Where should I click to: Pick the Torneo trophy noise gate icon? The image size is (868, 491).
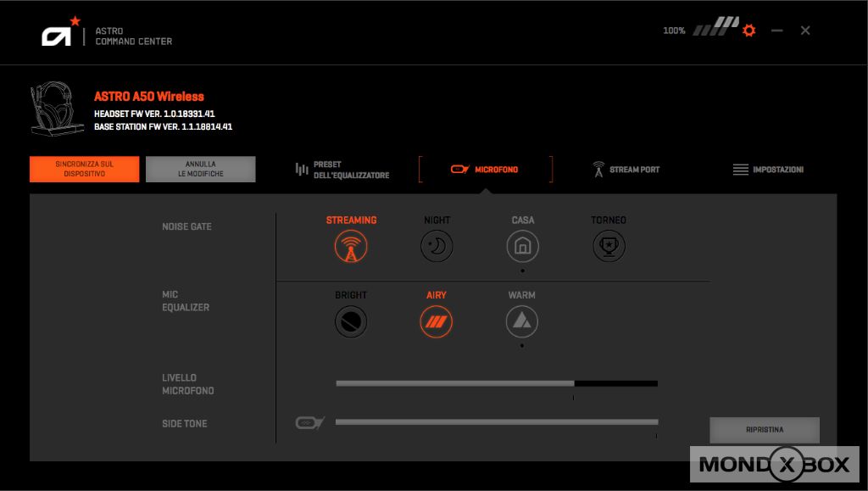(x=609, y=247)
